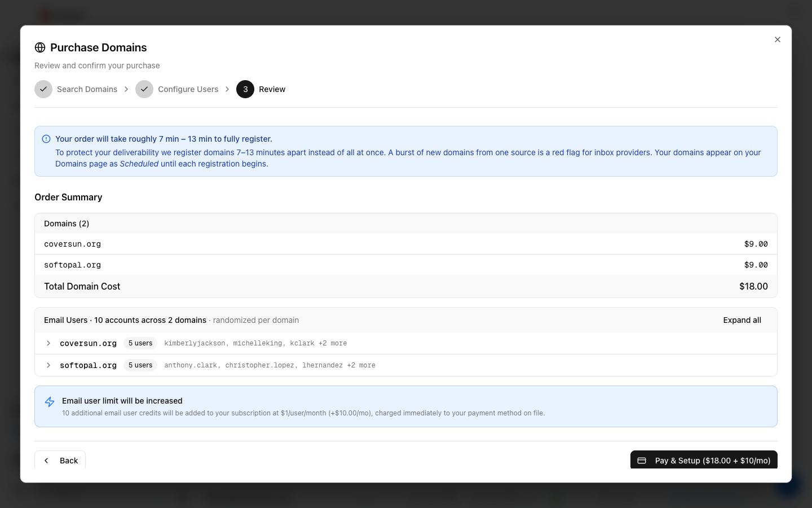Click Expand all for email users
The height and width of the screenshot is (508, 812).
click(x=742, y=320)
